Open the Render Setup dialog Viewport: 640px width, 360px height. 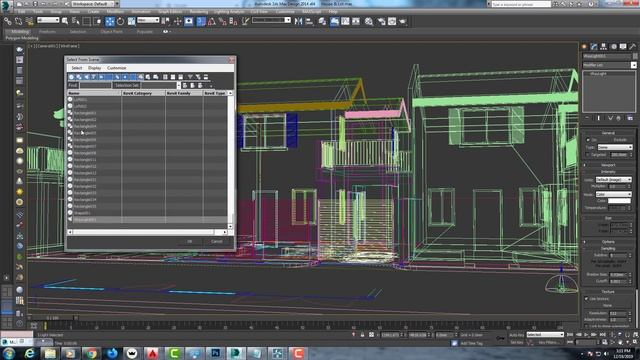pos(381,21)
